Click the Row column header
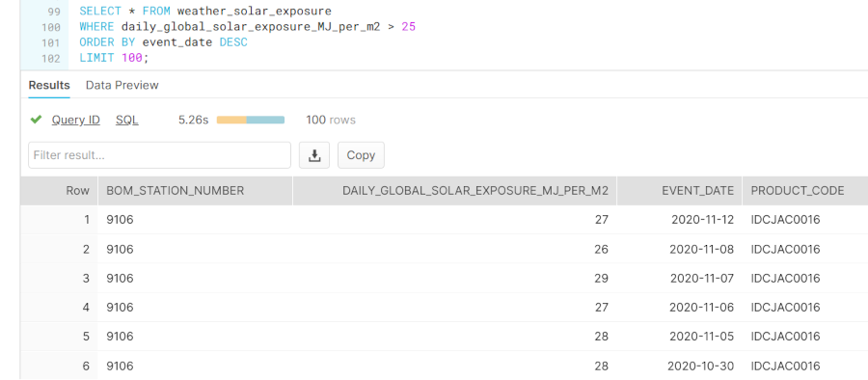The width and height of the screenshot is (868, 380). [x=59, y=191]
